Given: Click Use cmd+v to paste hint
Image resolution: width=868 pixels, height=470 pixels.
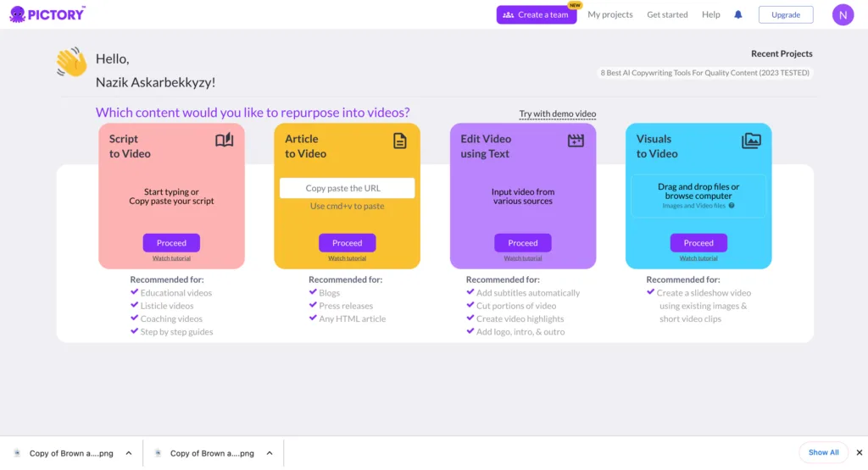Looking at the screenshot, I should (x=347, y=207).
